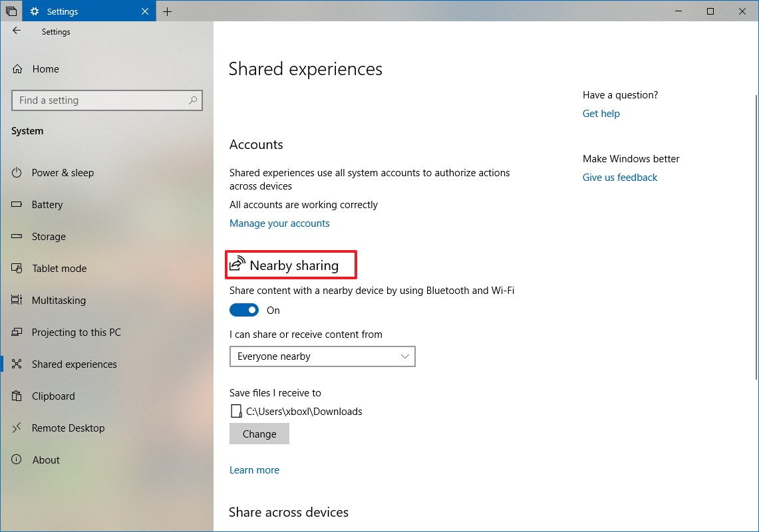Click the Shared experiences page heading
The height and width of the screenshot is (532, 759).
305,68
